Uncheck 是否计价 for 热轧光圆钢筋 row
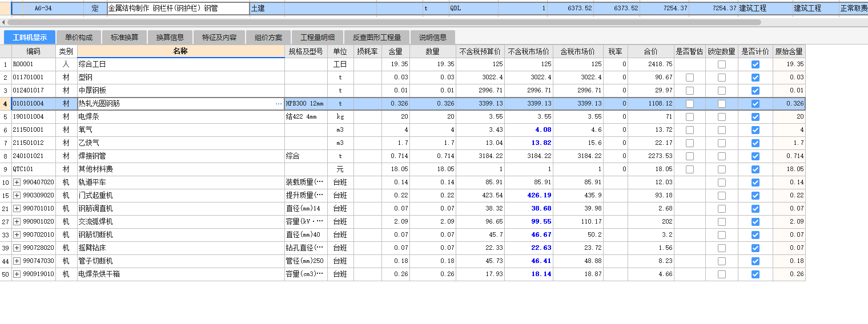The height and width of the screenshot is (324, 868). (756, 104)
